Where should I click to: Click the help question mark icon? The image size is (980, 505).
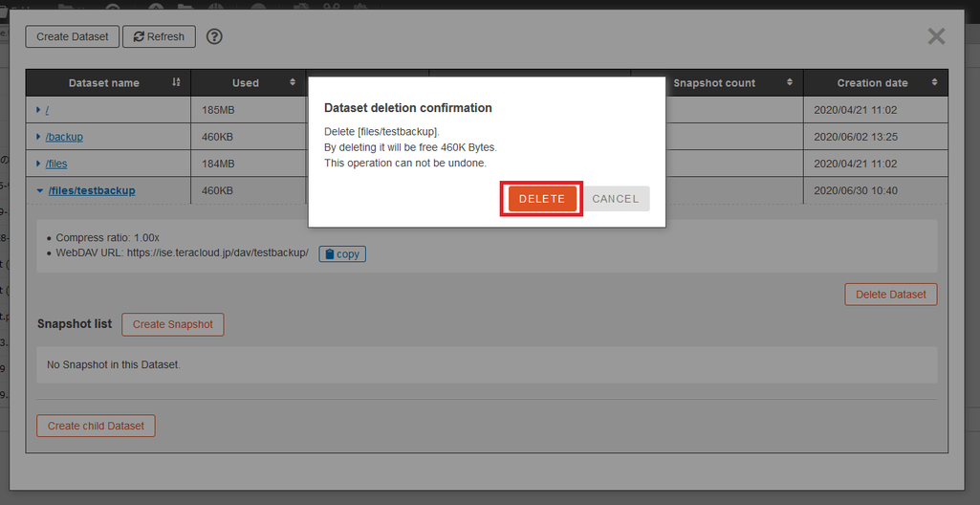(214, 36)
